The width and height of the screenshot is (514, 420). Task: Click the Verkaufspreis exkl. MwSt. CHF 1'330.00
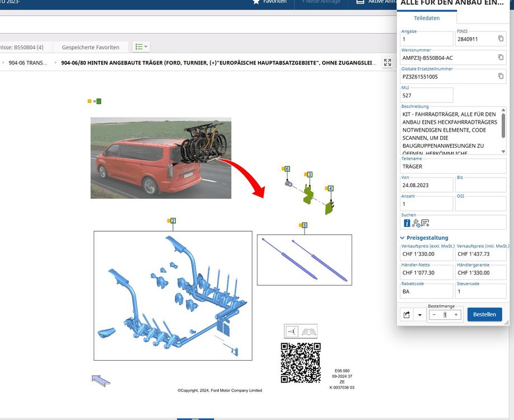coord(427,254)
